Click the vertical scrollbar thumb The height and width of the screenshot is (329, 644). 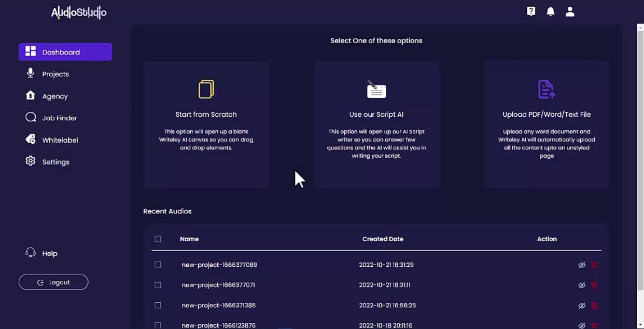(x=640, y=161)
